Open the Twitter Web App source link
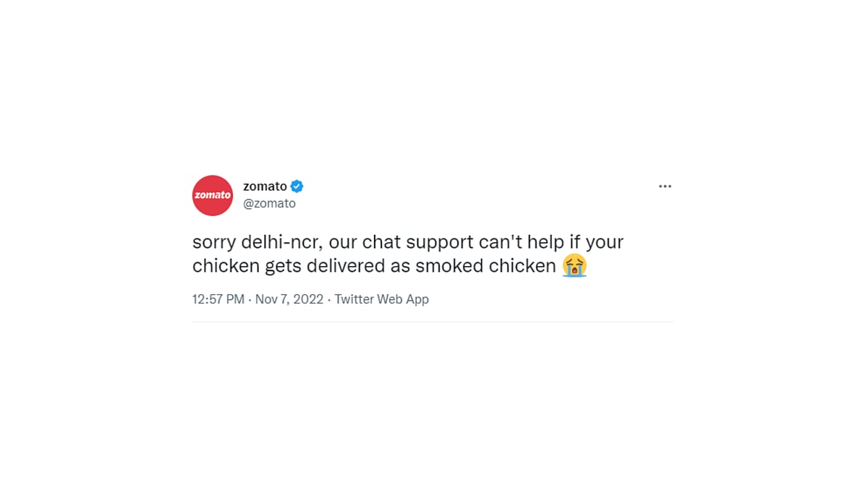This screenshot has width=868, height=488. pos(382,299)
